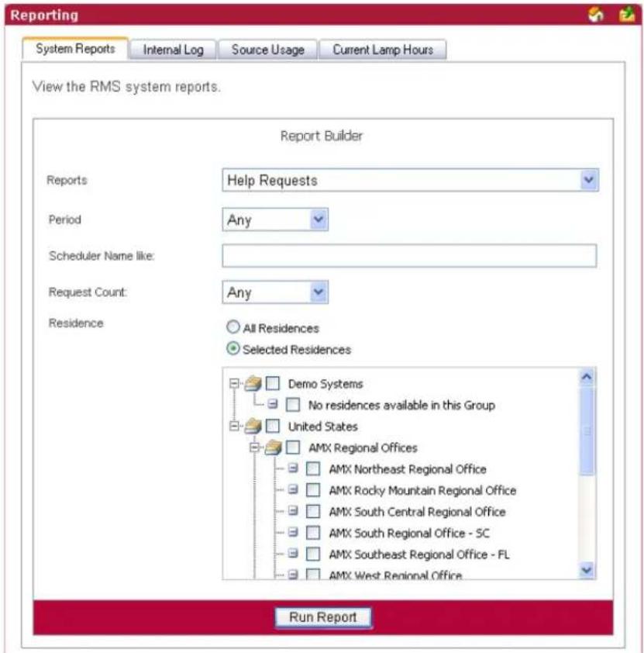Check AMX Northeast Regional Office checkbox
This screenshot has width=644, height=653.
tap(313, 469)
